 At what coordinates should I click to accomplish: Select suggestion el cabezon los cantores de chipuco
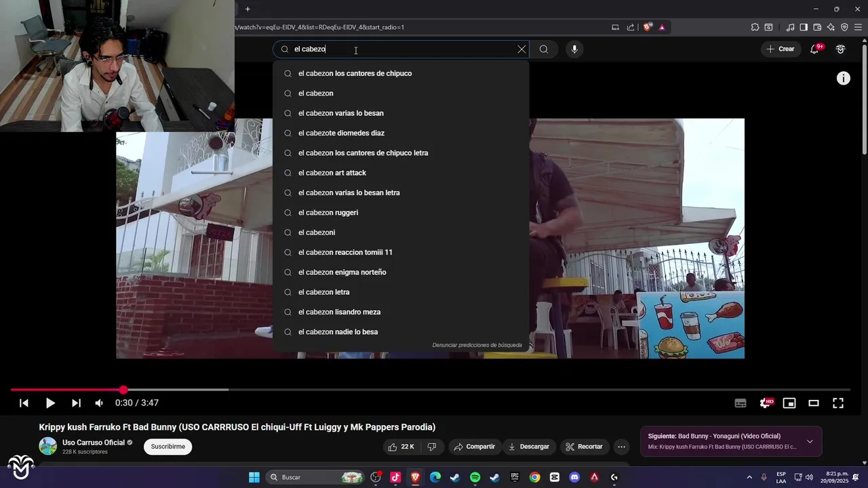point(401,73)
